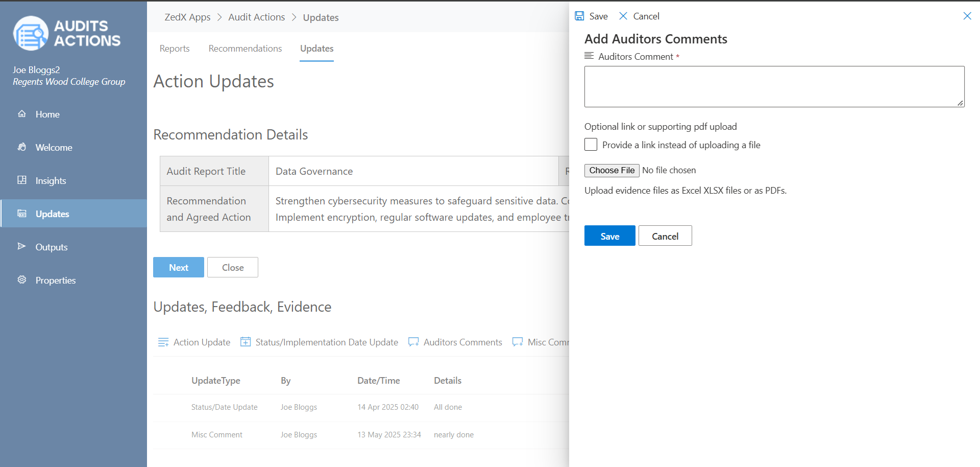Click the Date/Time column header
This screenshot has width=980, height=467.
pos(379,381)
